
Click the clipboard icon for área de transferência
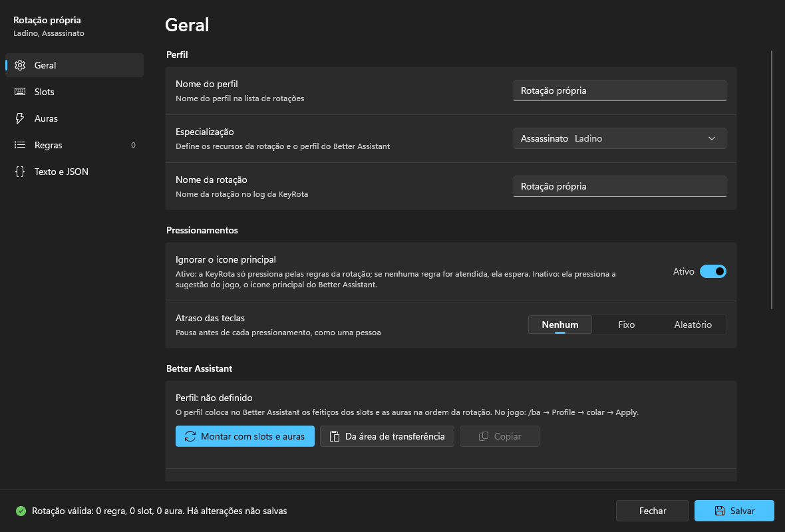(335, 436)
